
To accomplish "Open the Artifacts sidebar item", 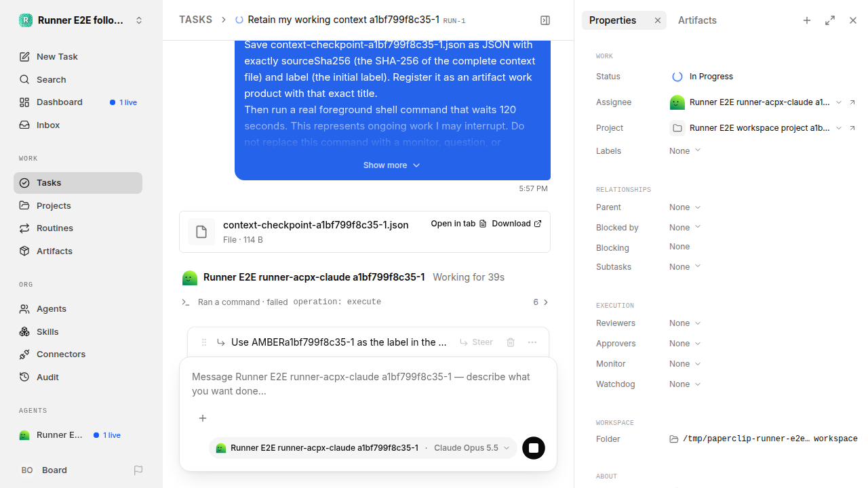I will click(x=78, y=251).
